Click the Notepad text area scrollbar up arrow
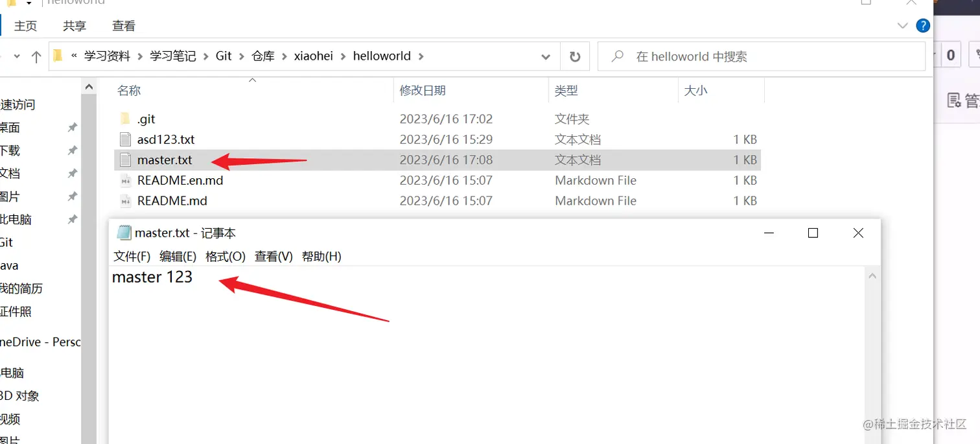 [x=872, y=276]
